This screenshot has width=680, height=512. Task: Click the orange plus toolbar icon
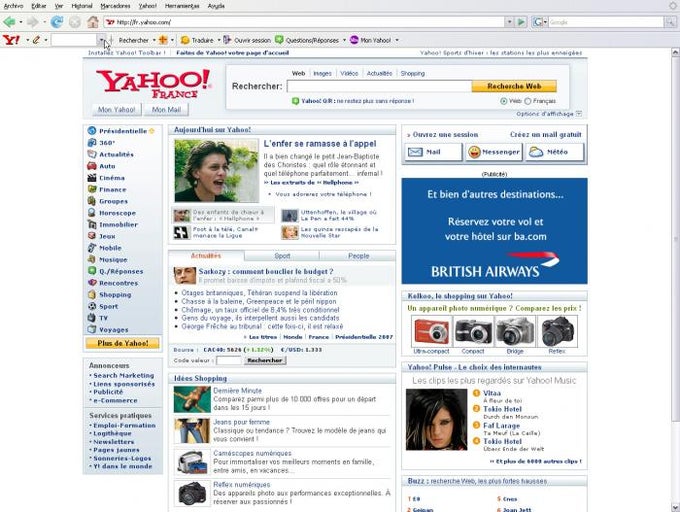point(163,40)
